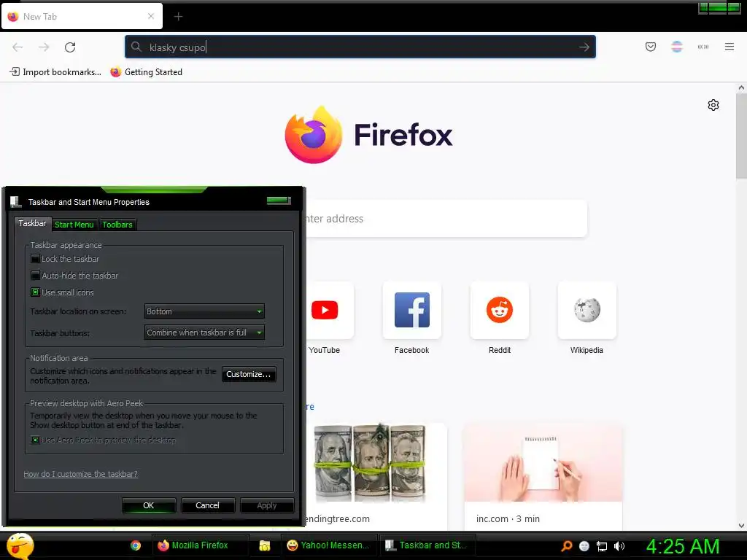747x560 pixels.
Task: Click the Customize... button
Action: point(249,374)
